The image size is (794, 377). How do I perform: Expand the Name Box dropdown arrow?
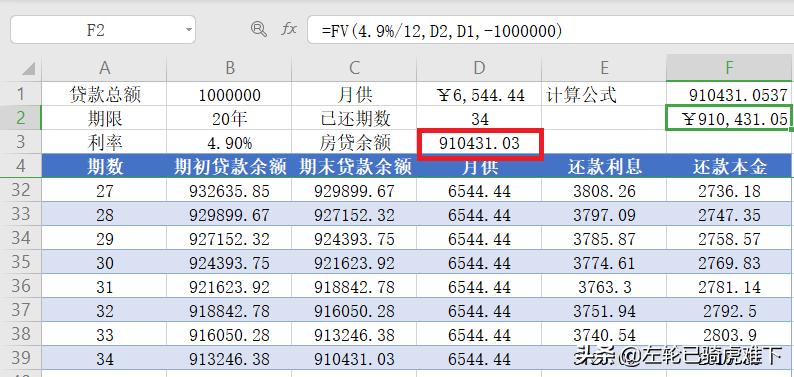pyautogui.click(x=188, y=30)
